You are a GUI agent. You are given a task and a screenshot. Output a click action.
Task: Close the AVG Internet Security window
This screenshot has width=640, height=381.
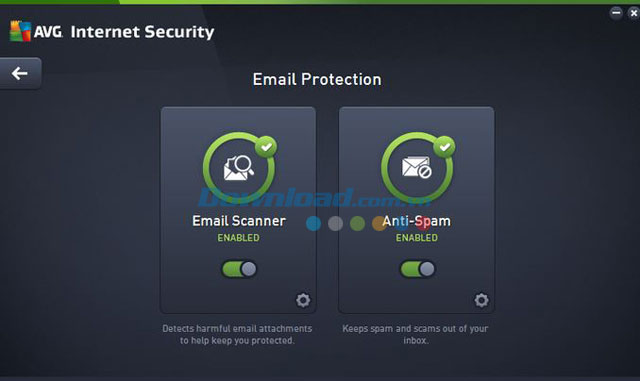point(634,13)
